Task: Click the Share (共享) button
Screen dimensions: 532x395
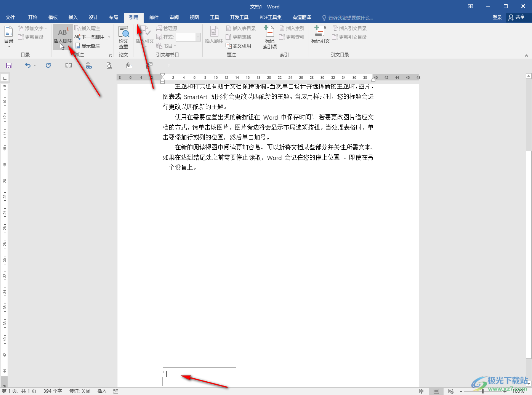Action: click(x=517, y=18)
